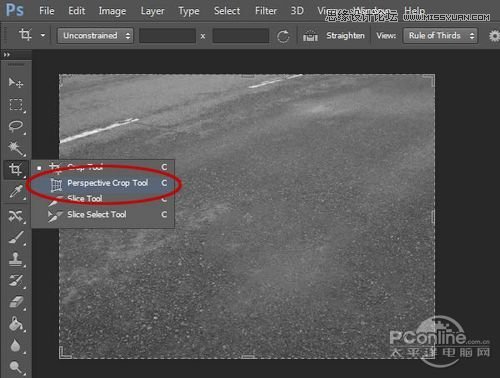Select the Crop tool in toolbar
500x378 pixels.
pyautogui.click(x=15, y=169)
